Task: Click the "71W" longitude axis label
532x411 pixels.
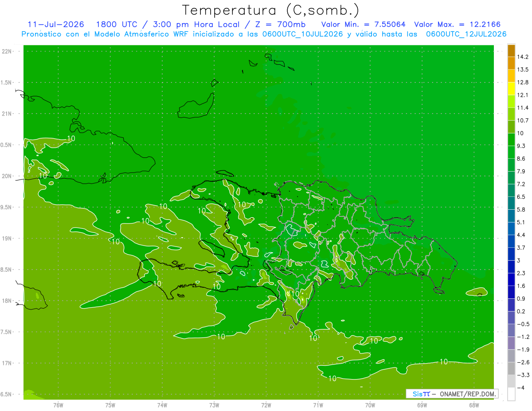Action: [x=318, y=405]
